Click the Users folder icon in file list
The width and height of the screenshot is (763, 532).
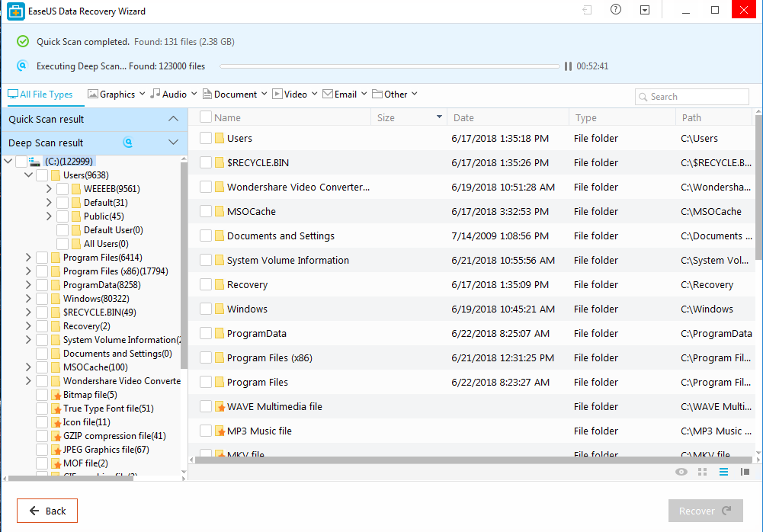click(220, 138)
